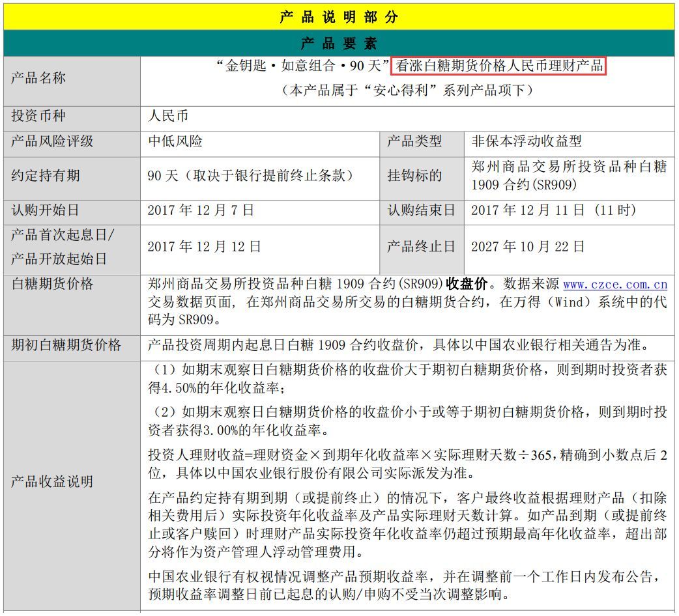Click the line 本产品属于"安心得利"系列产品项下
This screenshot has width=679, height=616.
[x=407, y=90]
